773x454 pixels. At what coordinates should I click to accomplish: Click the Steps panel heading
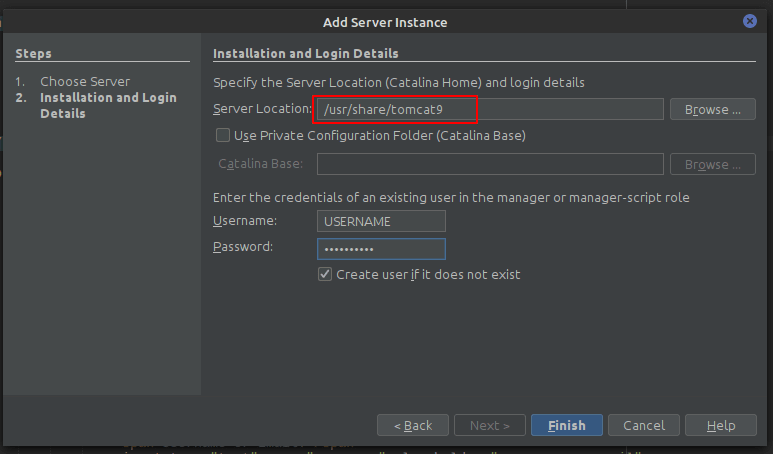click(x=33, y=53)
